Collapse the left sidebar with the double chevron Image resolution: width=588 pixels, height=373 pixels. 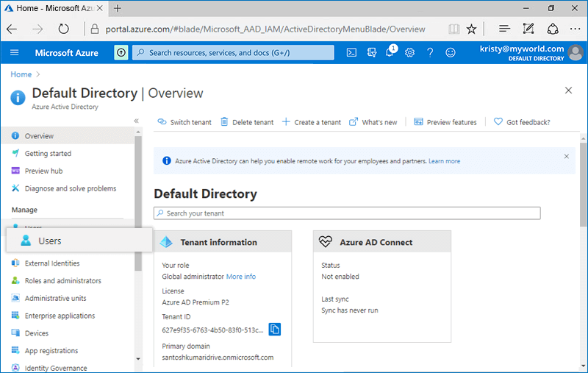(136, 121)
